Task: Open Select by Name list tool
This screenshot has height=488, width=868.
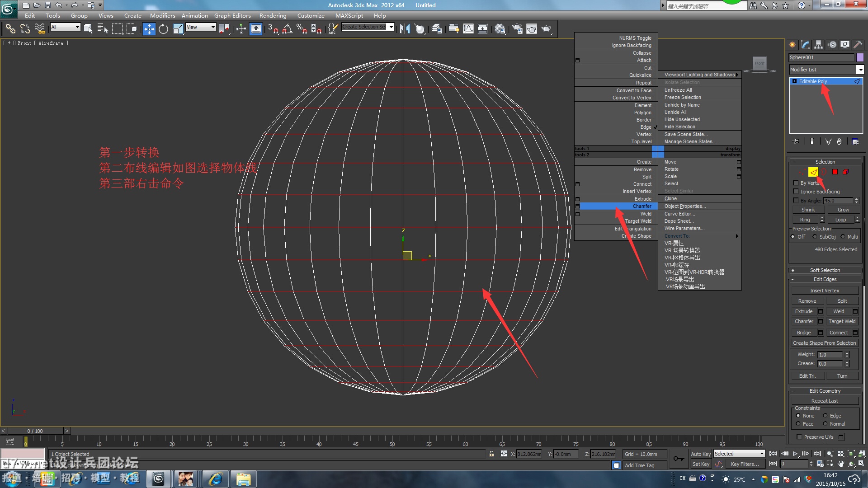Action: pyautogui.click(x=103, y=29)
